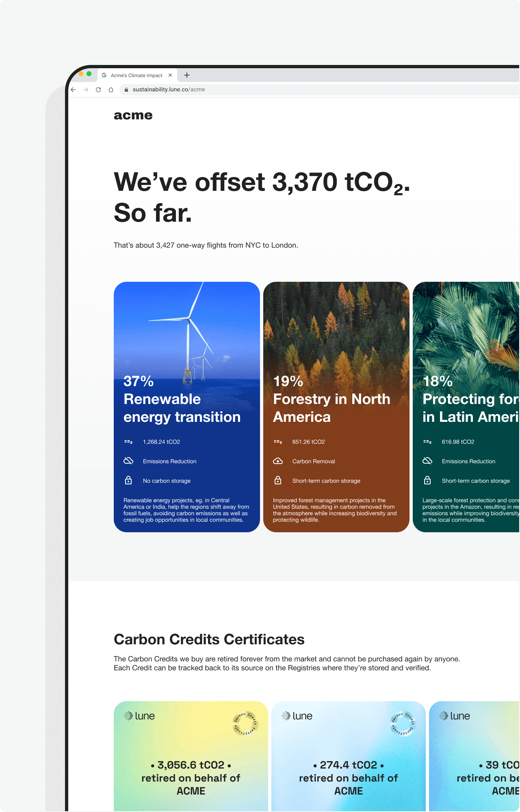
Task: Click the back navigation arrow
Action: click(x=73, y=90)
